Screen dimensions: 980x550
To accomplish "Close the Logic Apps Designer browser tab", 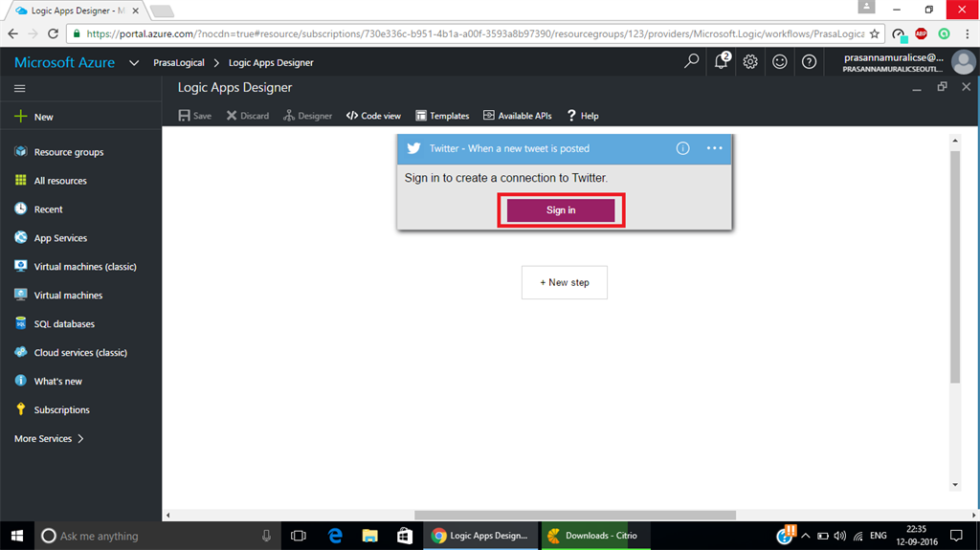I will pyautogui.click(x=136, y=11).
